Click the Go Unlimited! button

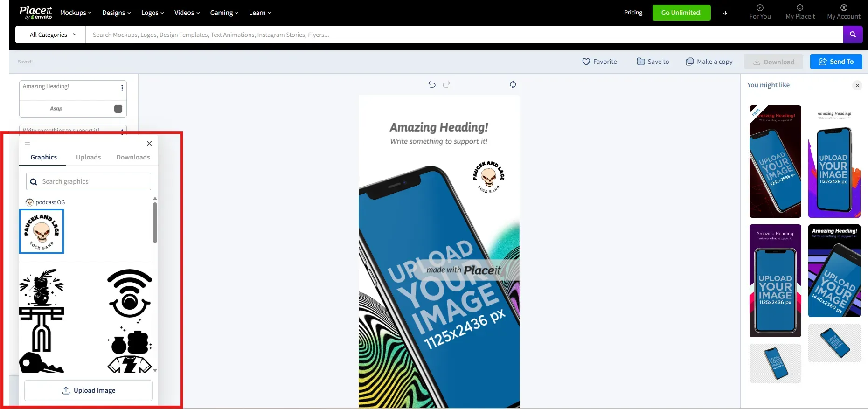(x=681, y=13)
